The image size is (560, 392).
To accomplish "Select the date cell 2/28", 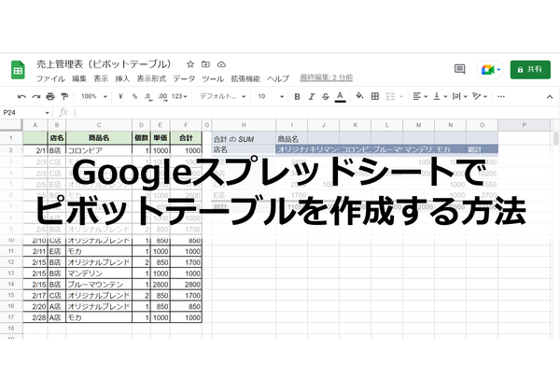I will [35, 317].
